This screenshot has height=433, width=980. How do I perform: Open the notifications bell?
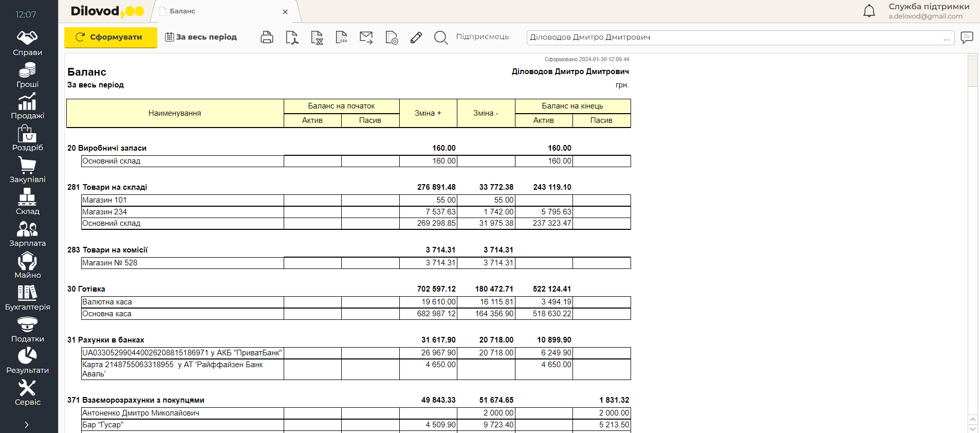(x=869, y=11)
